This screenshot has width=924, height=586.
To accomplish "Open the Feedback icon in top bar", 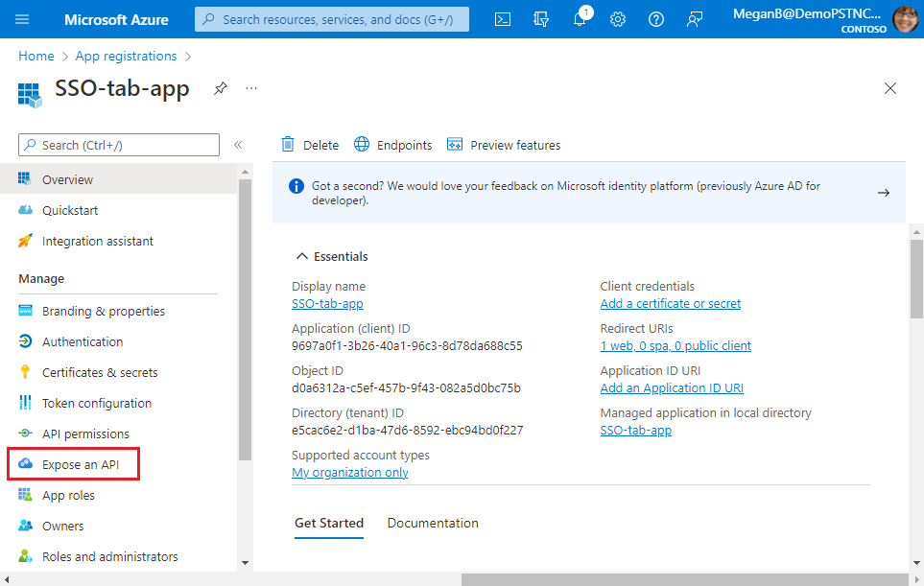I will click(694, 19).
